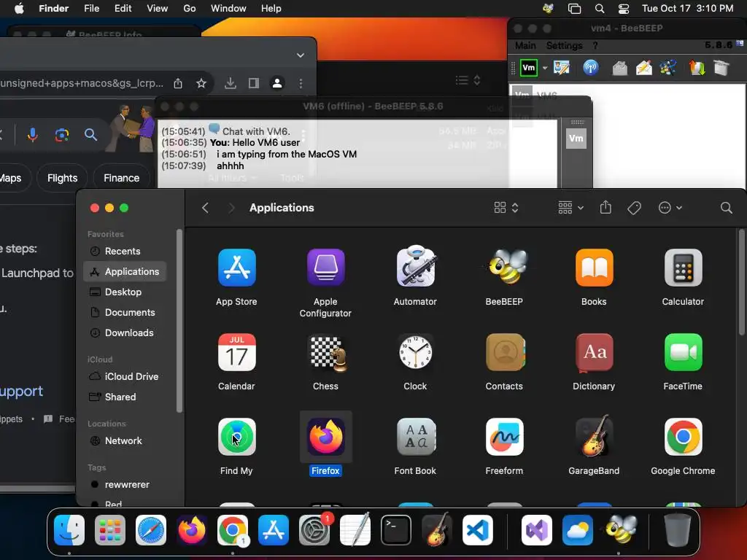
Task: Open the Help menu
Action: click(271, 9)
